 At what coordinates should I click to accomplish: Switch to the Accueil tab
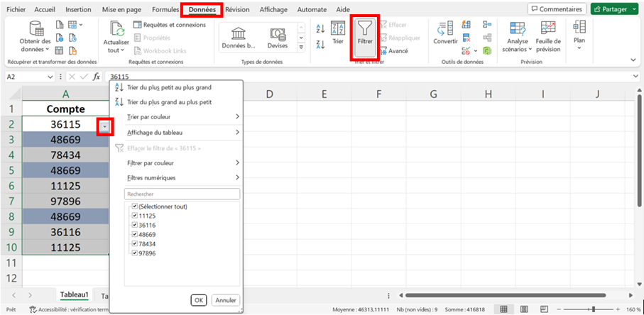pyautogui.click(x=45, y=9)
